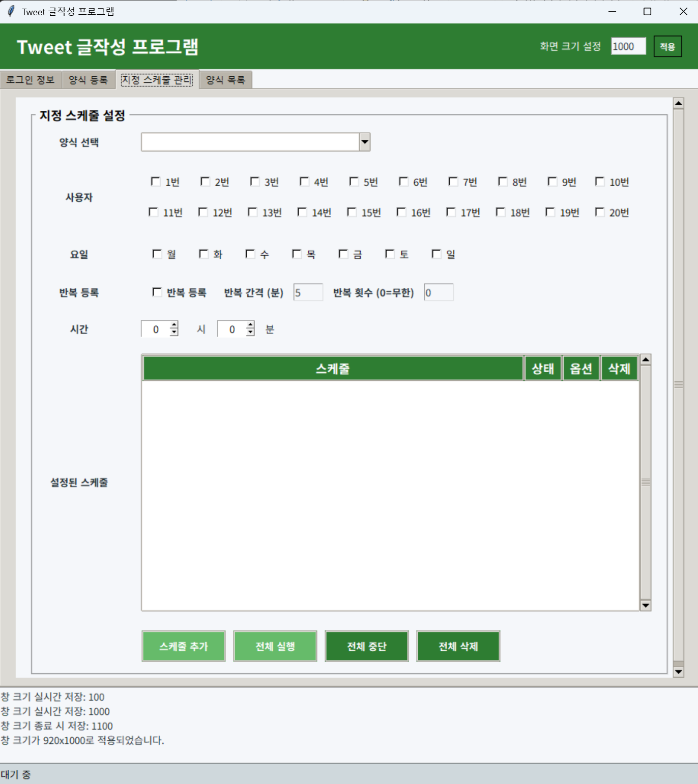The image size is (698, 784).
Task: Open the 양식 등록 tab
Action: (x=88, y=79)
